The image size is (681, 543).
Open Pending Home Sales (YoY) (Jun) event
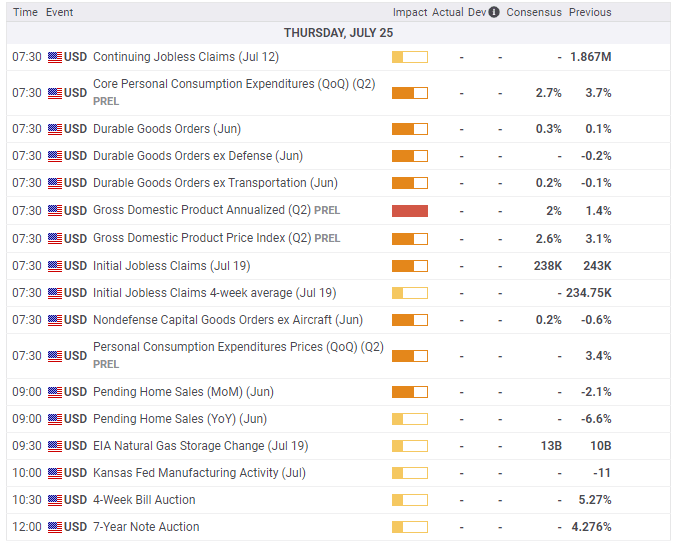pyautogui.click(x=180, y=419)
